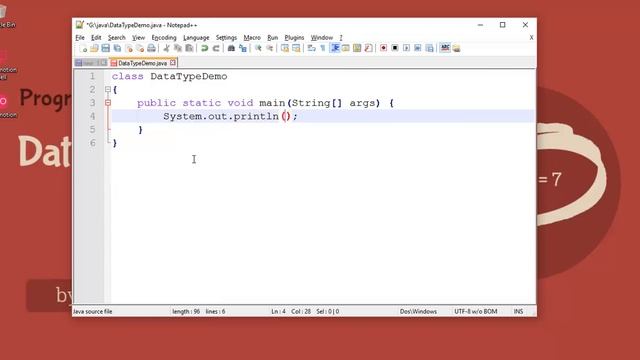The height and width of the screenshot is (360, 640).
Task: Close document with menu-bar X button
Action: [531, 38]
